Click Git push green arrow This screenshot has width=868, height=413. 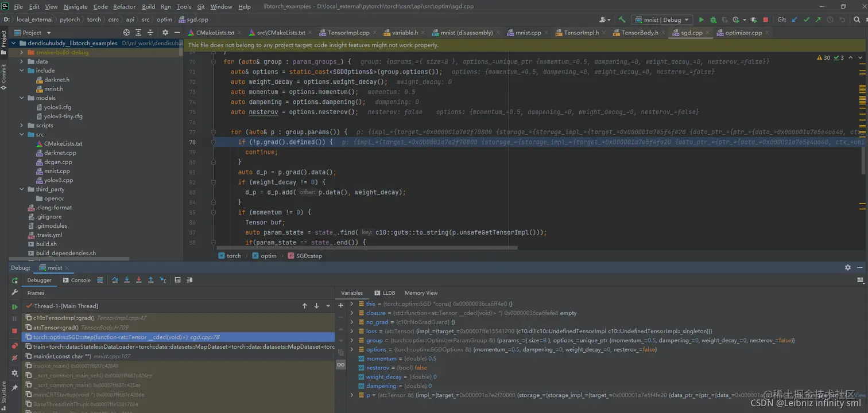point(818,20)
